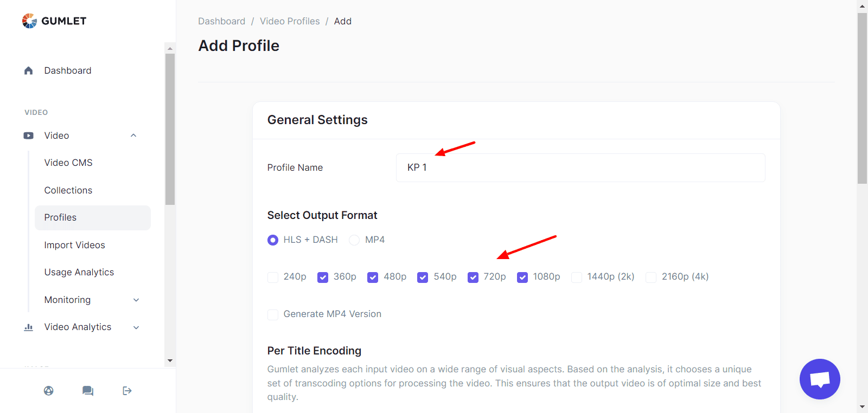Enable the 240p resolution checkbox

coord(273,278)
